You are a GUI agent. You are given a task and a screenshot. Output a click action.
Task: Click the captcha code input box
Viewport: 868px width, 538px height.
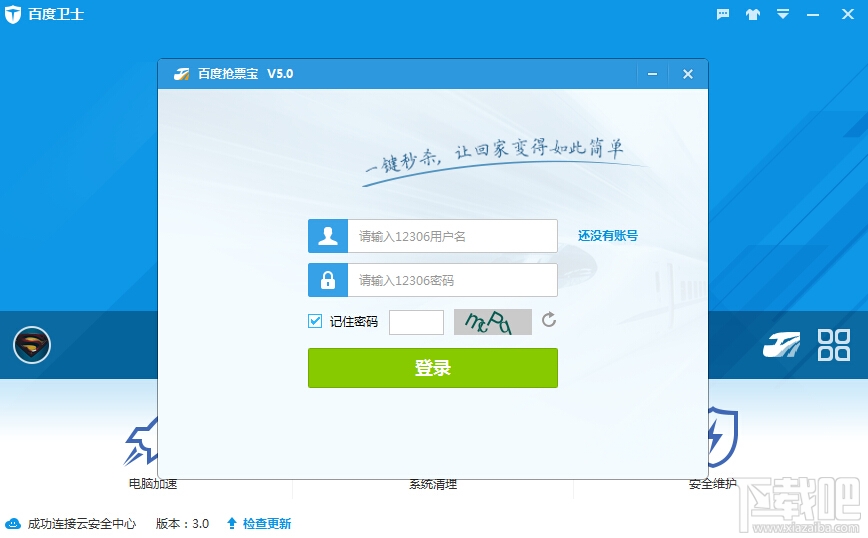coord(416,322)
